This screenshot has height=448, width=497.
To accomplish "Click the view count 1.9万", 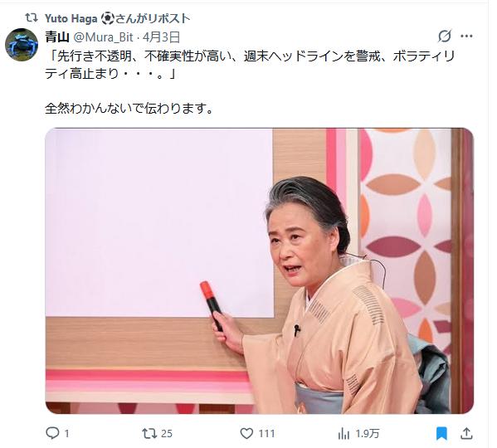I will click(x=368, y=433).
